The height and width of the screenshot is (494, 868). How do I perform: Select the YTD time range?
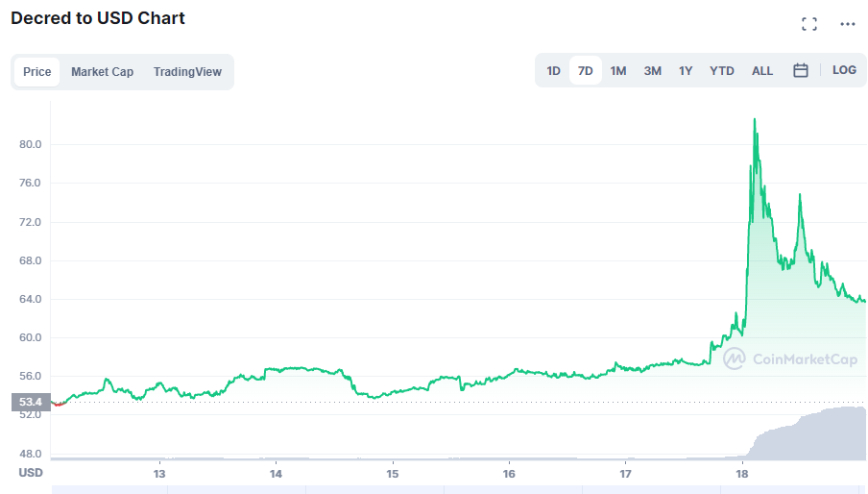coord(722,71)
